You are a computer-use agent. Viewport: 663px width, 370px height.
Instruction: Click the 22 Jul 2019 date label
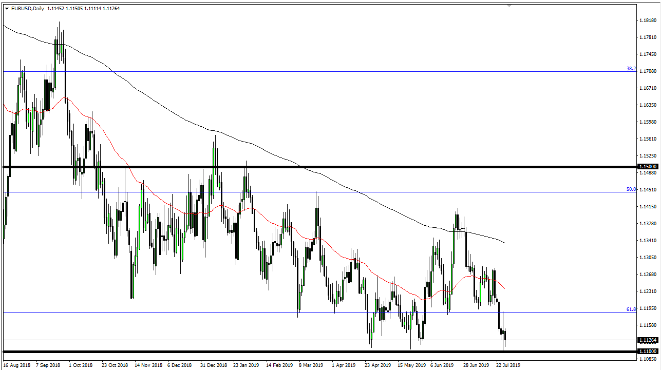(508, 365)
